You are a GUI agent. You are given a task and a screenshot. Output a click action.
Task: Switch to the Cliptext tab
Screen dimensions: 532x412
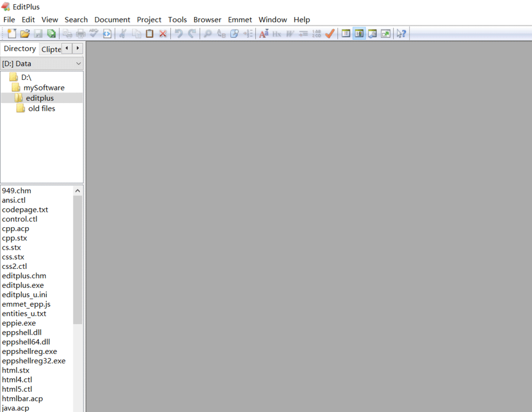51,49
